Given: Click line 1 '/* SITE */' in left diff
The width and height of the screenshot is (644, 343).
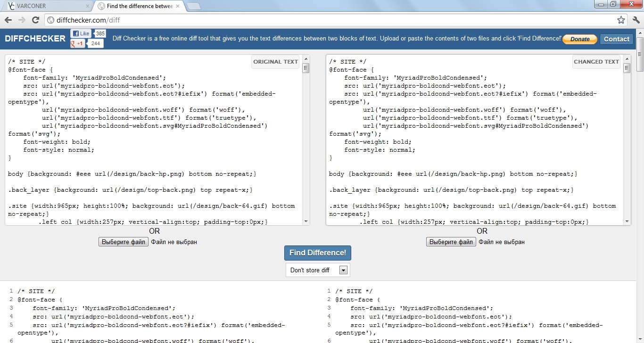Looking at the screenshot, I should pos(36,291).
